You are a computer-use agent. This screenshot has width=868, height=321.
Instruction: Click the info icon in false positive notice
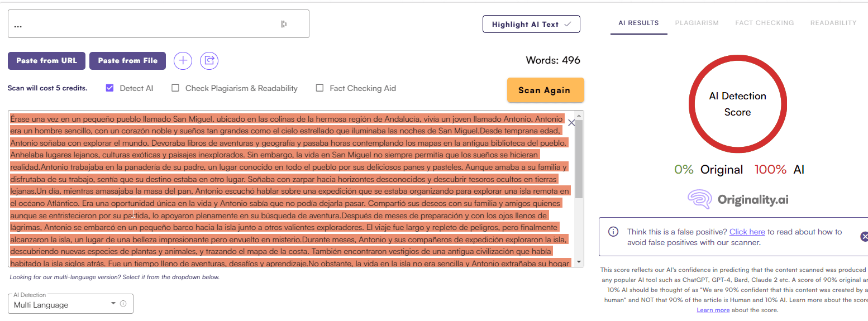click(613, 232)
